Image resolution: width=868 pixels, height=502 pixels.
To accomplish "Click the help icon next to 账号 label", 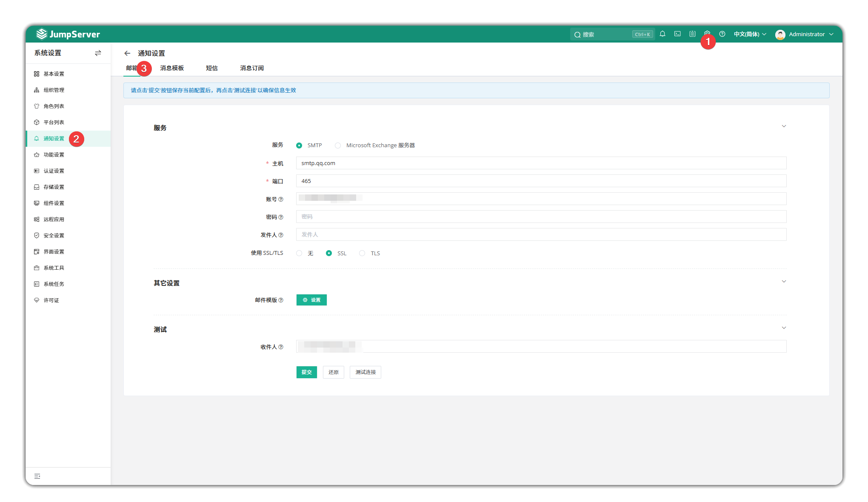I will point(281,199).
